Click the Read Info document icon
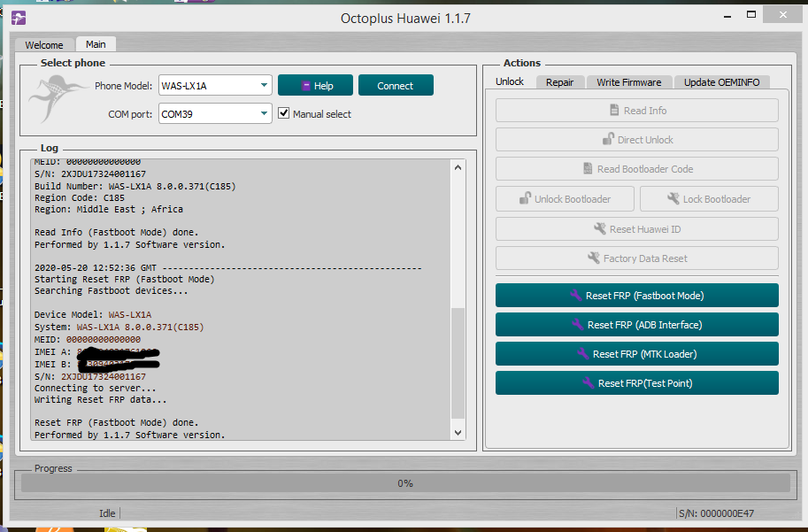 pyautogui.click(x=614, y=111)
